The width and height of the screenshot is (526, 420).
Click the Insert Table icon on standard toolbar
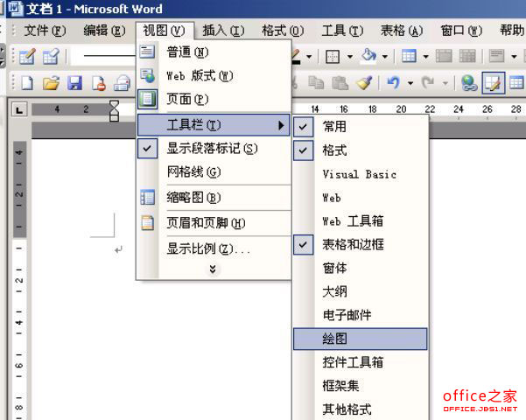(516, 82)
